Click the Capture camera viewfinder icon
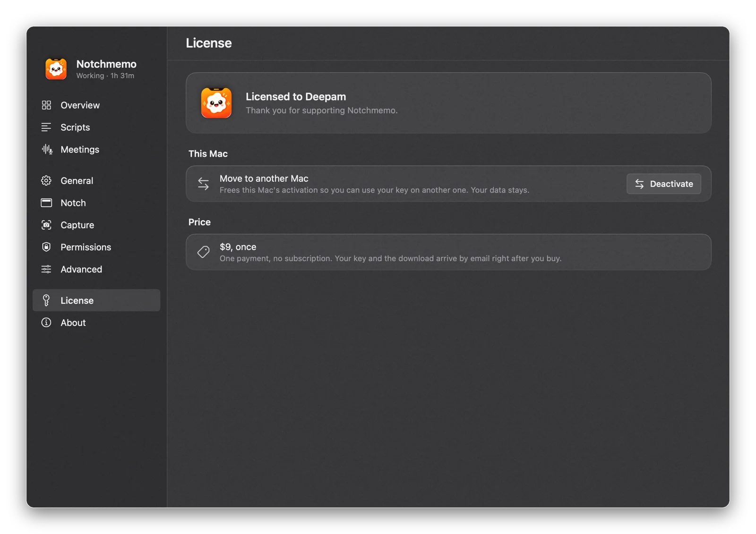 (x=46, y=225)
